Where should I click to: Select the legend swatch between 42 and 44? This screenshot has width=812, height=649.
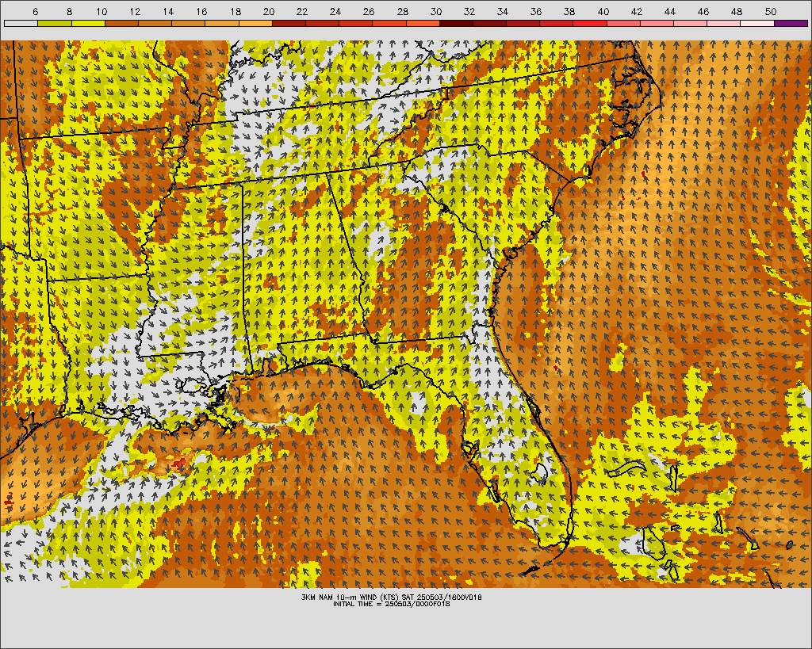[657, 23]
